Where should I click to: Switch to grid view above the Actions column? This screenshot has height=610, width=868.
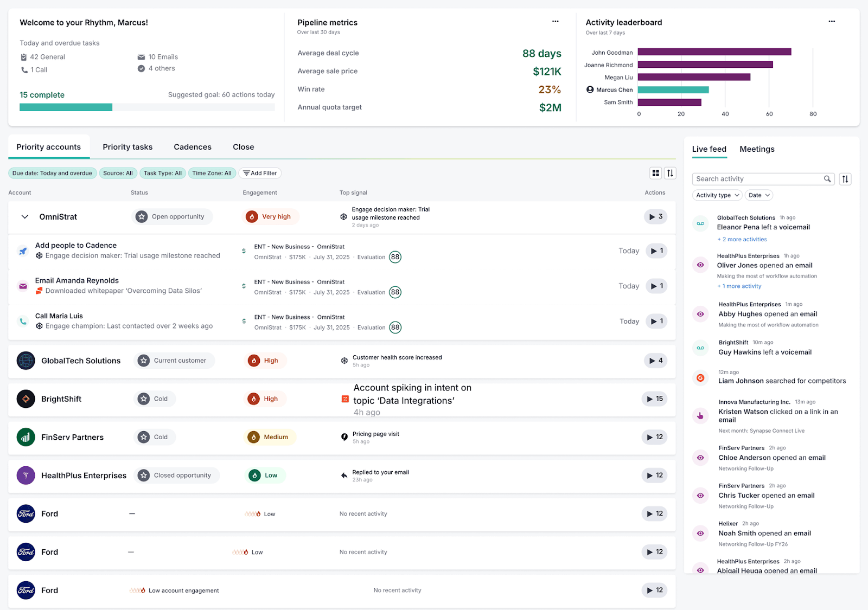pos(655,173)
